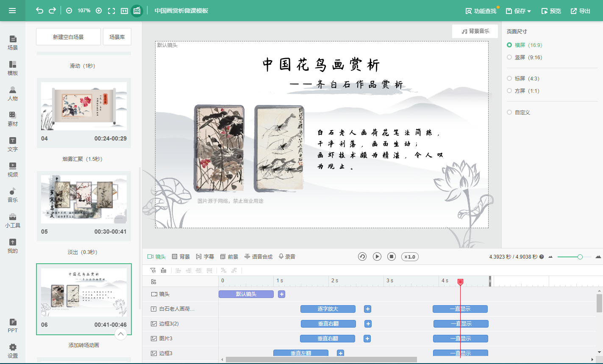Open the 人物 characters sidebar panel
This screenshot has width=603, height=364.
pyautogui.click(x=13, y=94)
